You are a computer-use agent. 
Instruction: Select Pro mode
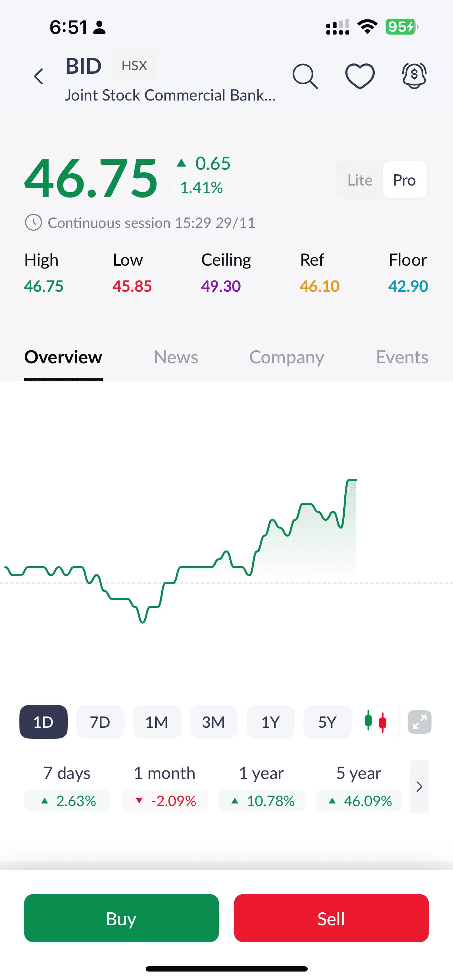pyautogui.click(x=404, y=180)
